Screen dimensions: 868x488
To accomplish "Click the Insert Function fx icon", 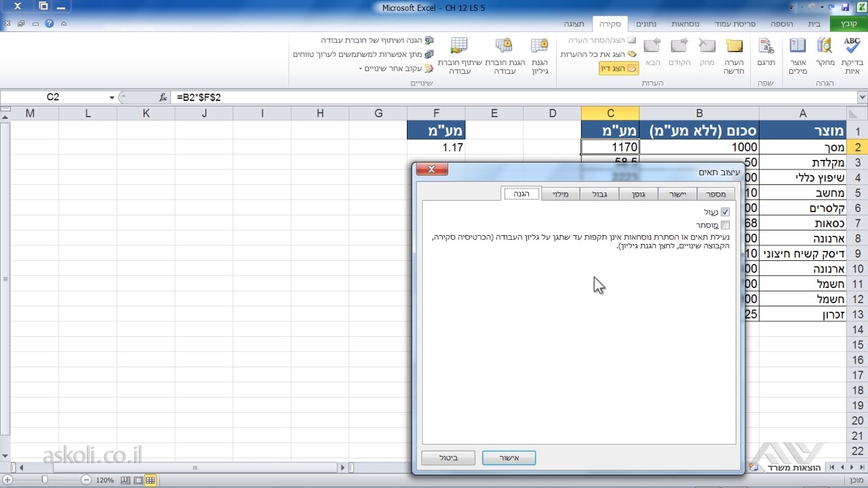I will [163, 98].
